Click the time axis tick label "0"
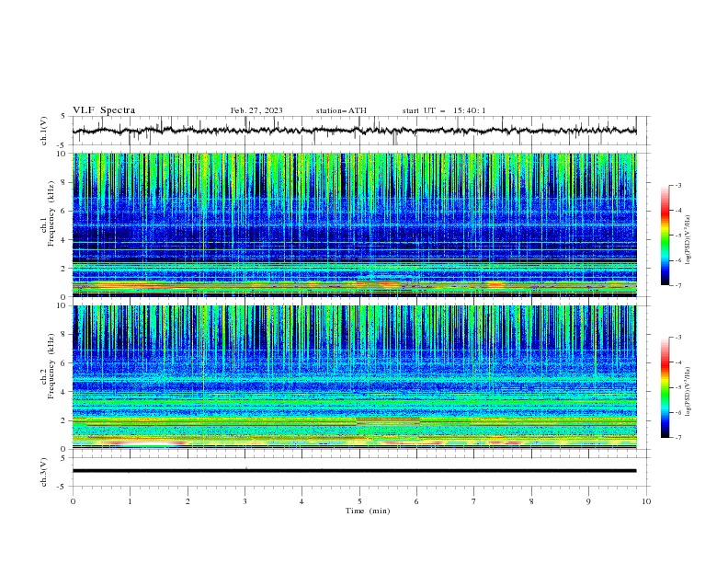 [x=73, y=501]
